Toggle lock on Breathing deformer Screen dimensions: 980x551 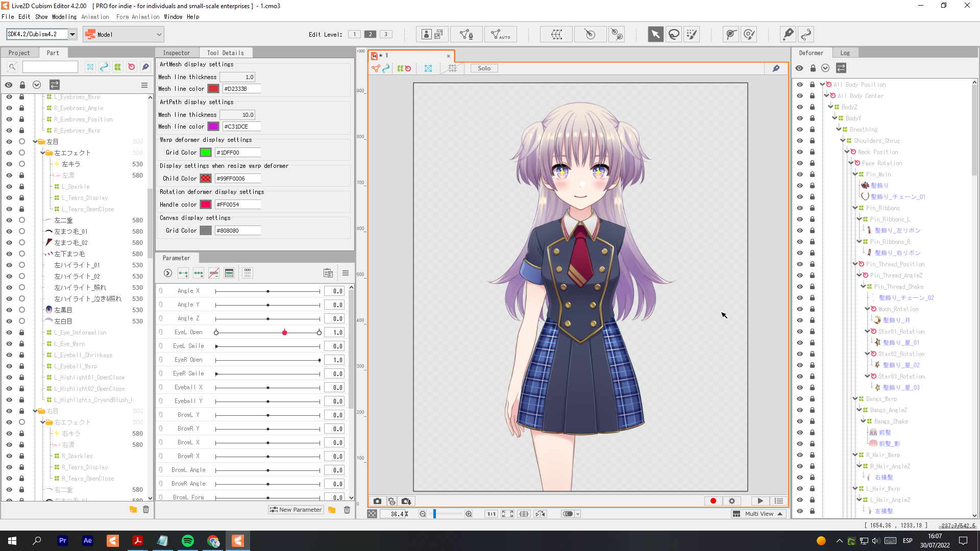pos(812,130)
